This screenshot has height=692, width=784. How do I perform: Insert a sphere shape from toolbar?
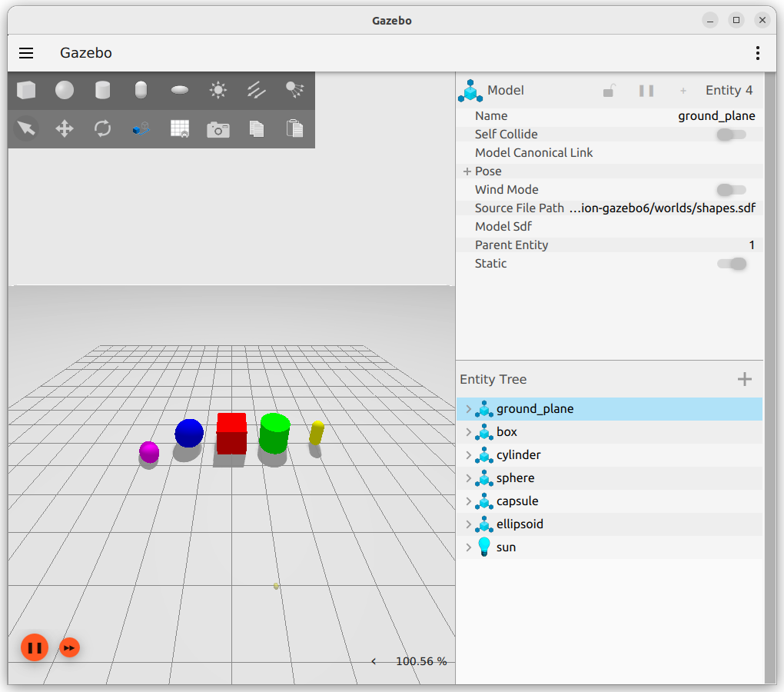click(x=65, y=91)
